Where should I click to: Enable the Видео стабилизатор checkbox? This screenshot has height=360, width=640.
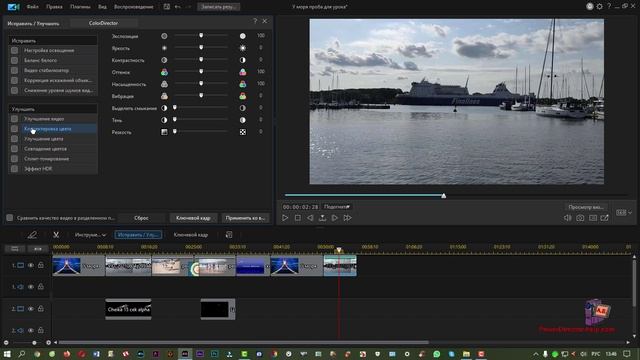pos(15,70)
